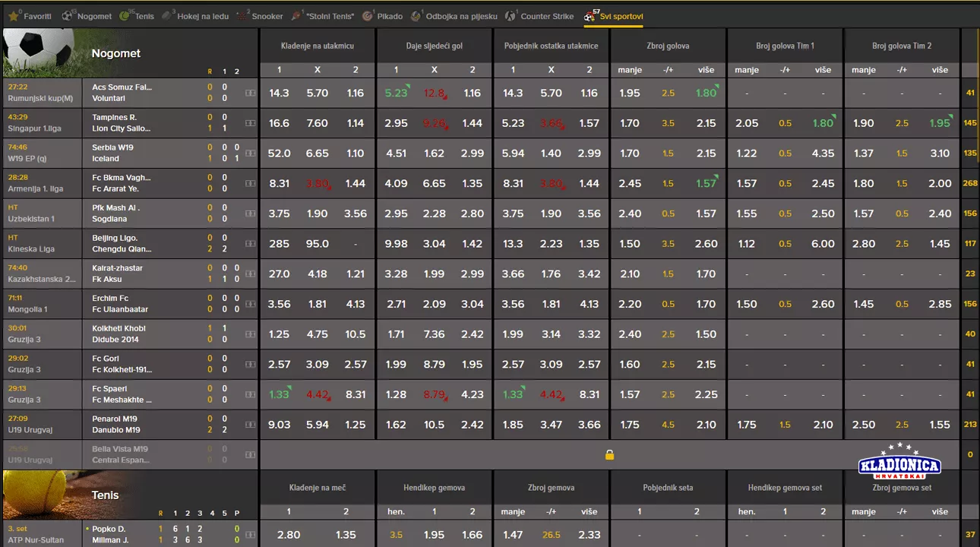This screenshot has height=547, width=980.
Task: Select the Counter Strike tab
Action: coord(541,16)
